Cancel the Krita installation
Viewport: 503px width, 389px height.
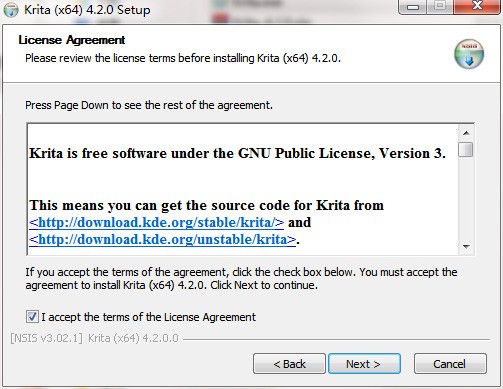[x=450, y=364]
